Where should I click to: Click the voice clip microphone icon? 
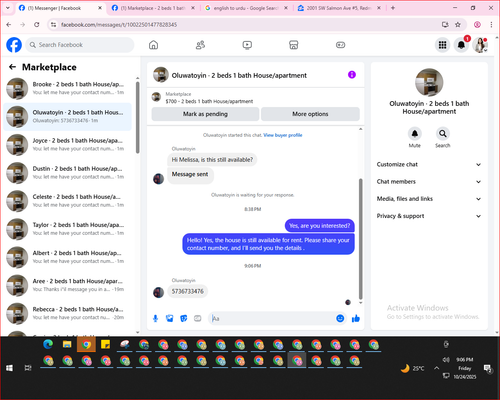(155, 319)
